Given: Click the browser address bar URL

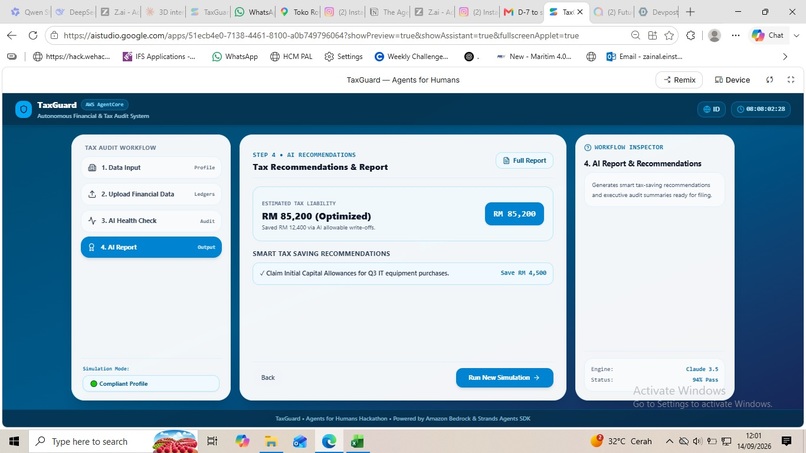Looking at the screenshot, I should point(321,35).
